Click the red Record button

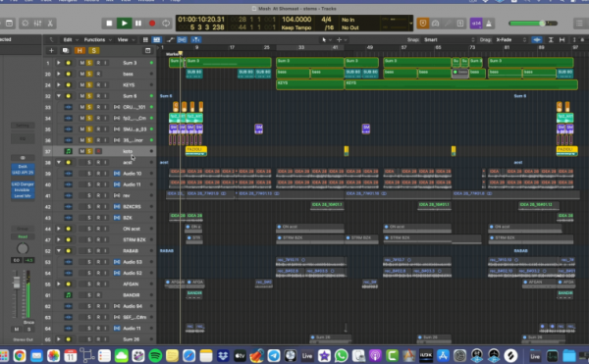click(152, 24)
